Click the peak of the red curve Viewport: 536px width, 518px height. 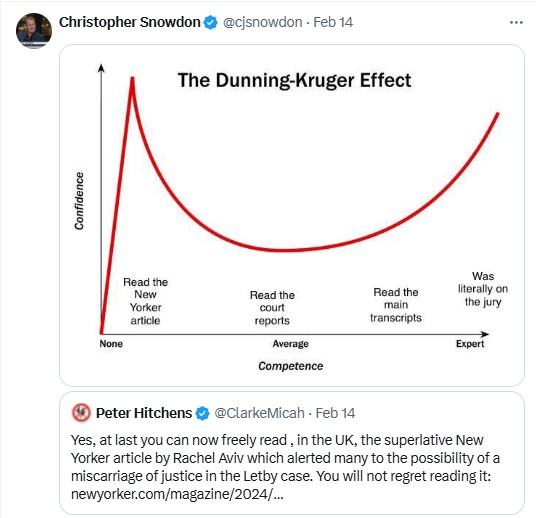[x=132, y=79]
